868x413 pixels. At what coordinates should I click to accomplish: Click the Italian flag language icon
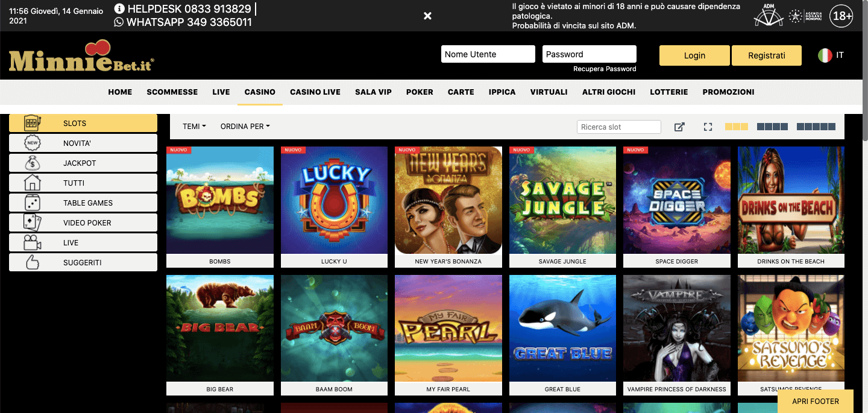click(x=825, y=55)
